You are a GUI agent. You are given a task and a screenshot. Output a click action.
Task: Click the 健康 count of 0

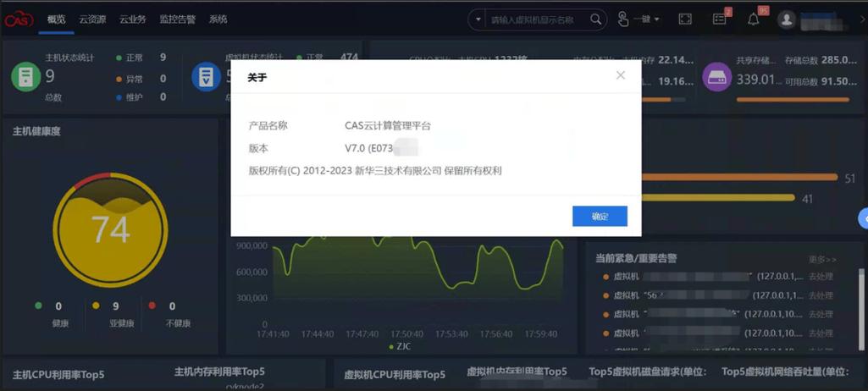coord(58,306)
